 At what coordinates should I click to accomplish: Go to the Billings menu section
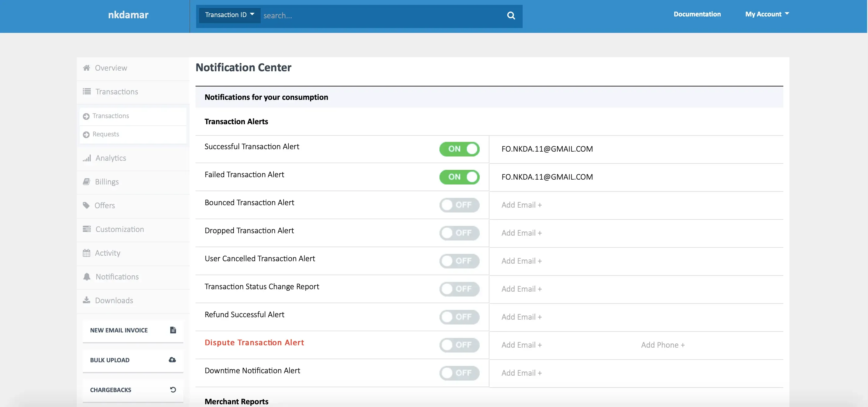click(107, 182)
